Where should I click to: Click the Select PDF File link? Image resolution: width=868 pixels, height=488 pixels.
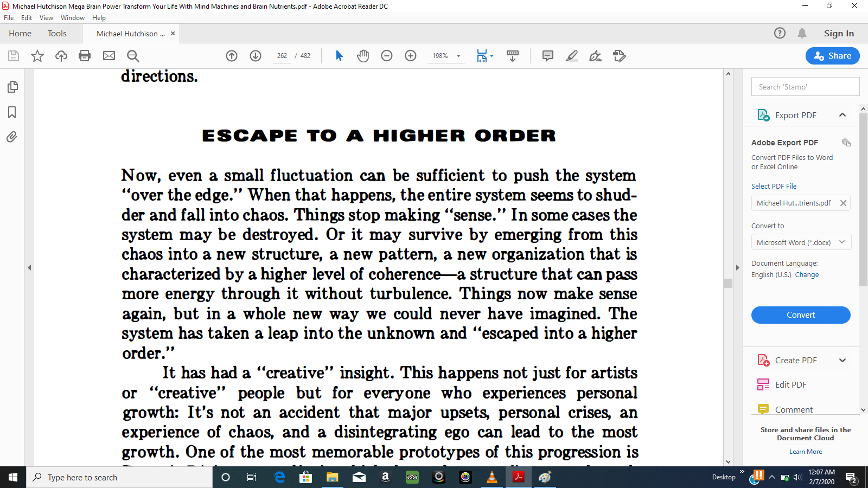coord(774,186)
